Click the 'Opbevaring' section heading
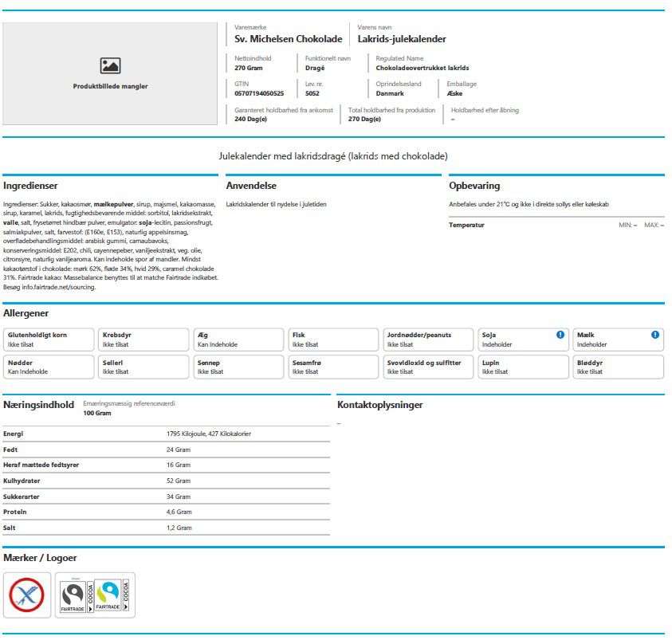The height and width of the screenshot is (640, 672). coord(474,186)
